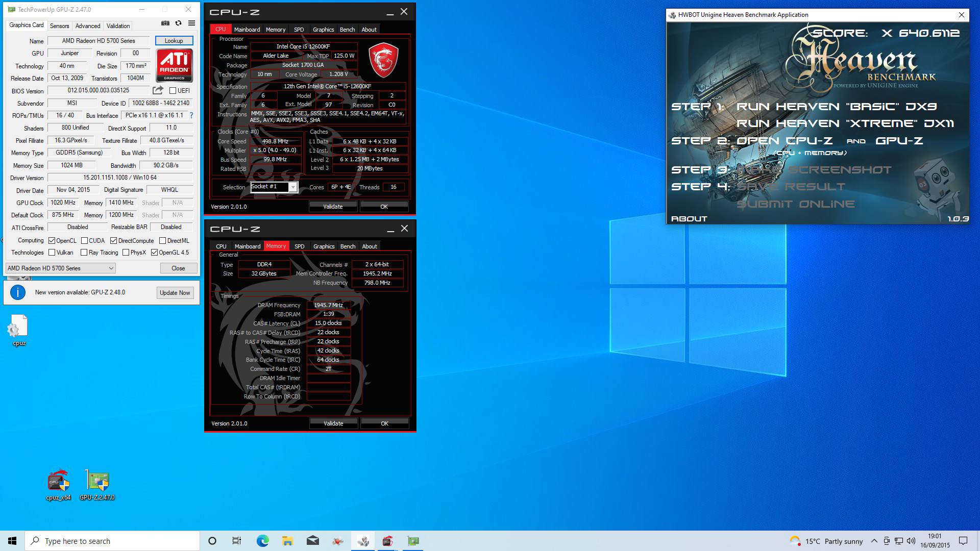Click the HWBOT Heaven taskbar icon
980x551 pixels.
(x=363, y=541)
